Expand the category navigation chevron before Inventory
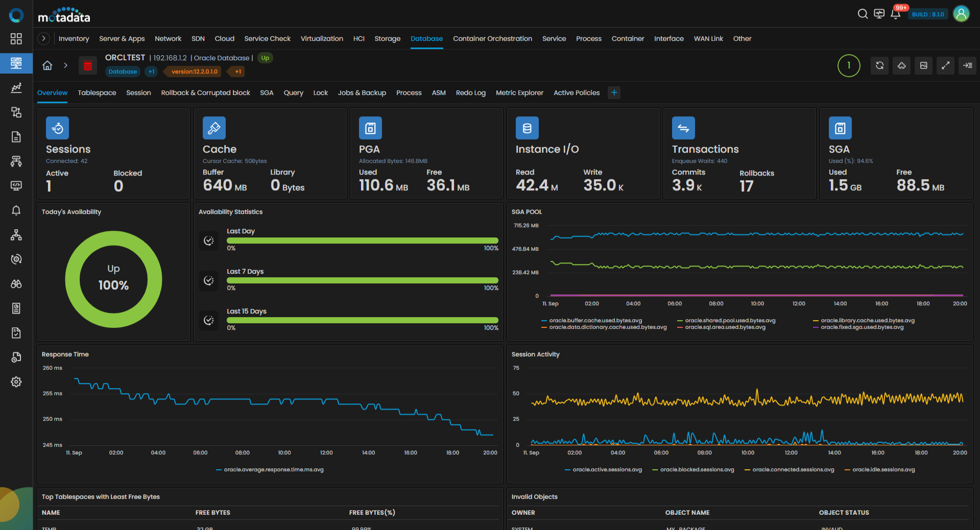The height and width of the screenshot is (530, 980). [x=44, y=38]
